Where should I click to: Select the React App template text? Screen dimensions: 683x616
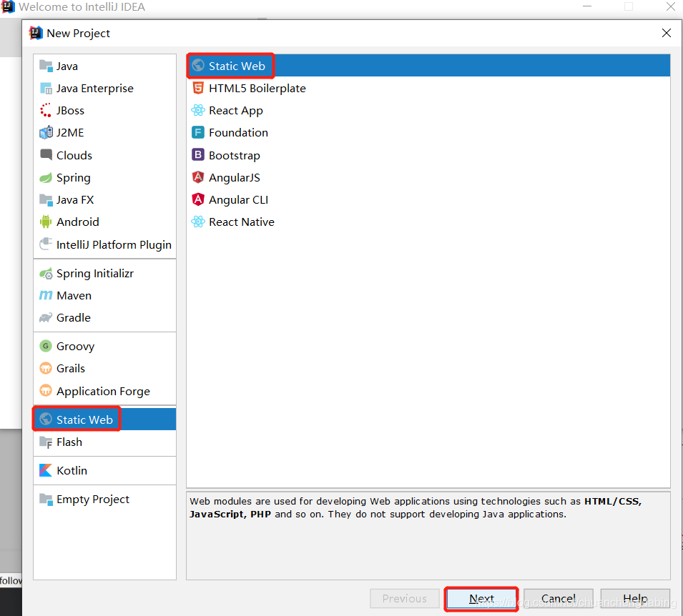click(x=236, y=111)
